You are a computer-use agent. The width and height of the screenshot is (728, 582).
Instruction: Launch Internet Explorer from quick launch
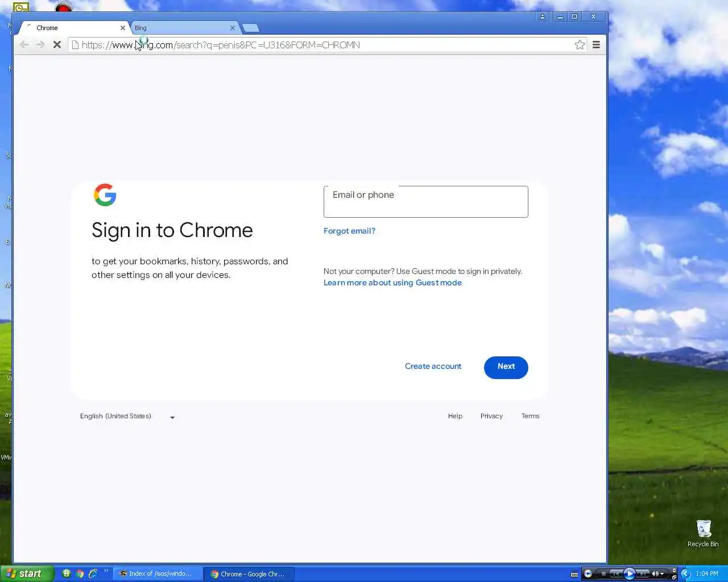point(93,573)
